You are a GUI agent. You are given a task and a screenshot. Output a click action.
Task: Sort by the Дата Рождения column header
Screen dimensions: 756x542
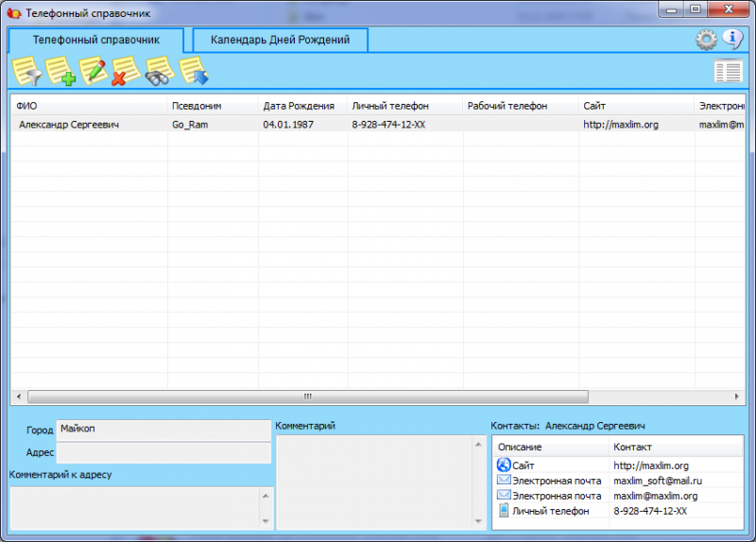click(302, 106)
